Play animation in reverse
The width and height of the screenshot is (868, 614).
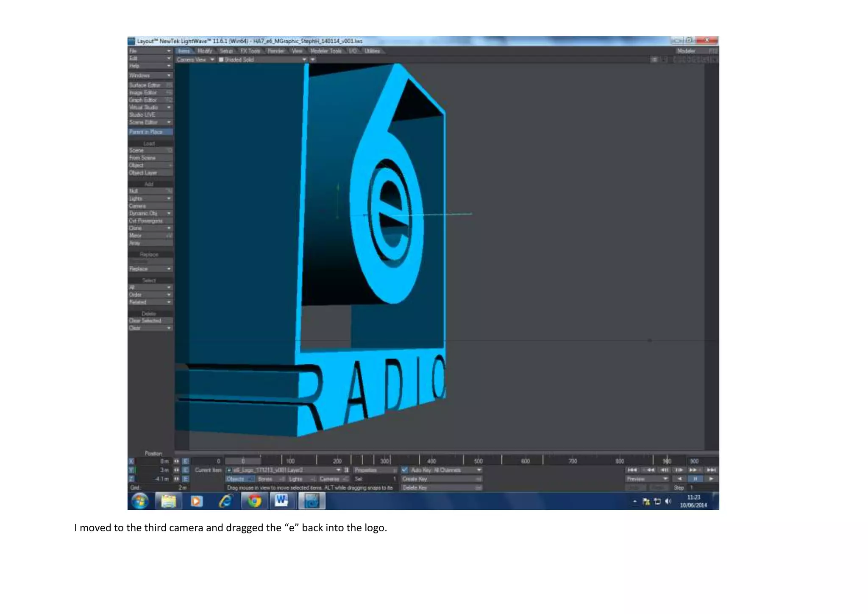click(680, 479)
